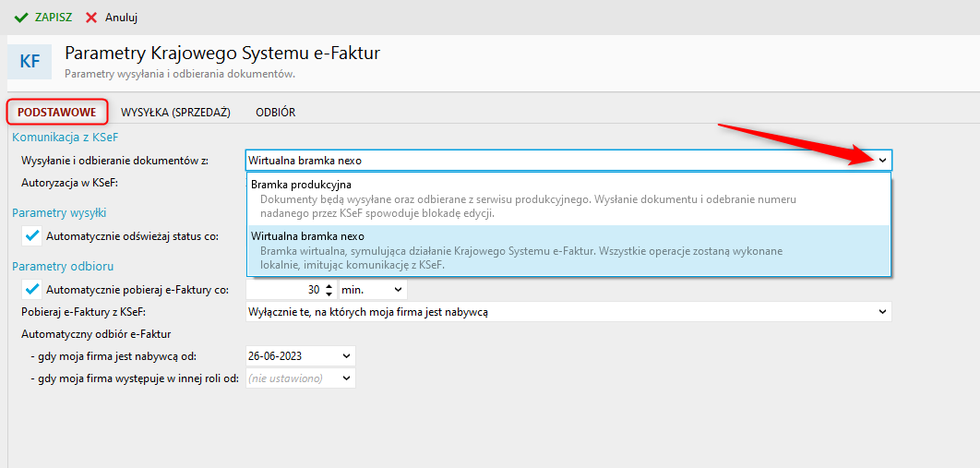Decrease the fetch interval with the down arrow
The image size is (980, 468).
329,294
